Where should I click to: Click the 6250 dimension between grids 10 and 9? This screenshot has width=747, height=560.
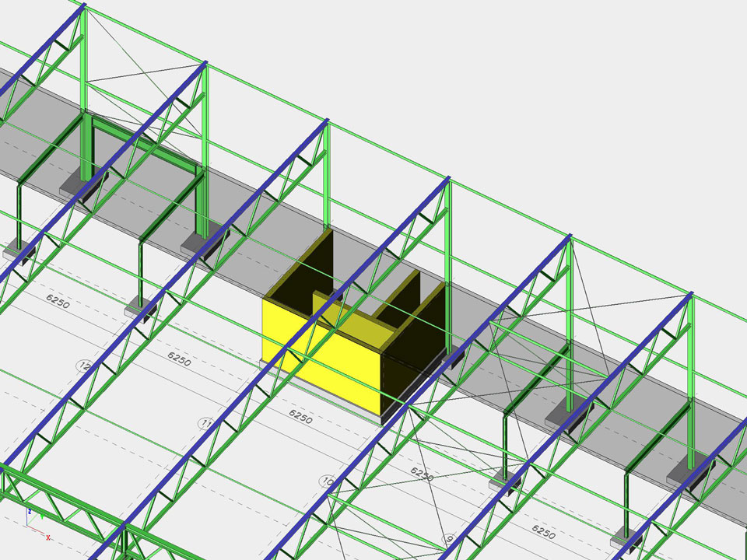click(421, 474)
